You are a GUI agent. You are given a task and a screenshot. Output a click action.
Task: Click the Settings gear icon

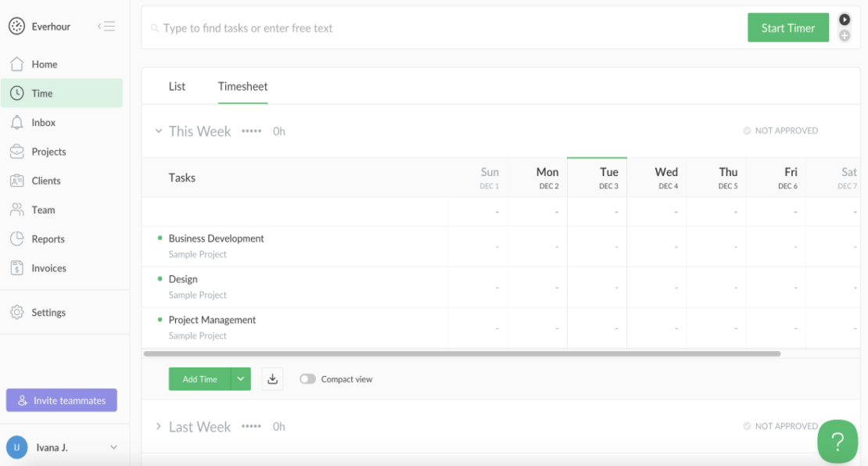tap(16, 312)
